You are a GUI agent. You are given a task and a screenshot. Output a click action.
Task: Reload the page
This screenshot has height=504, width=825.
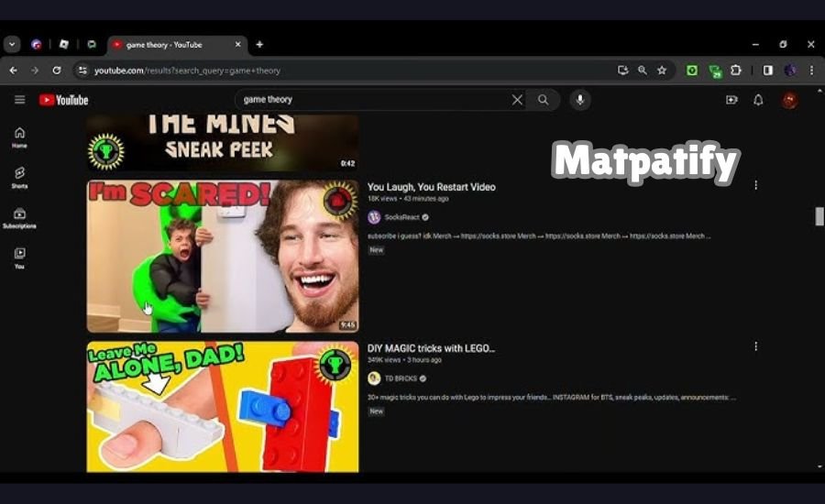[x=56, y=71]
